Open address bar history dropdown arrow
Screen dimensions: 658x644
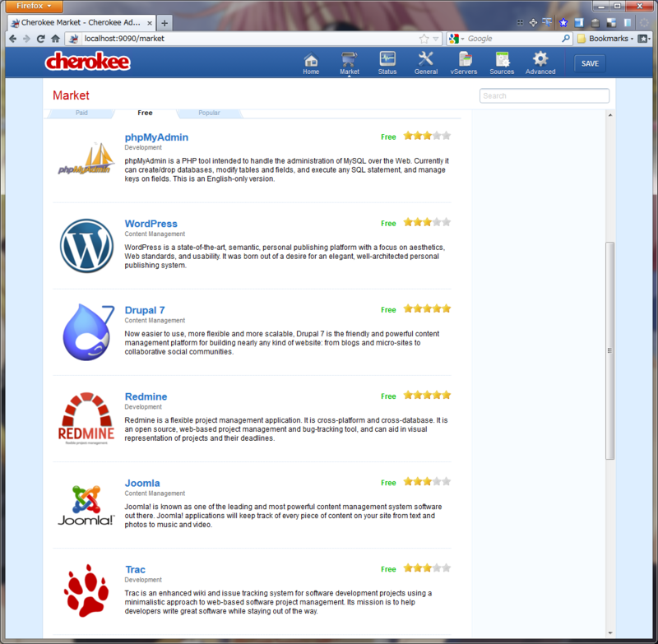tap(436, 39)
